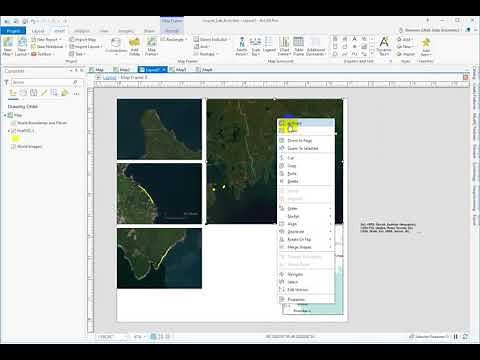The height and width of the screenshot is (360, 480).
Task: Open the Project tab
Action: point(13,31)
